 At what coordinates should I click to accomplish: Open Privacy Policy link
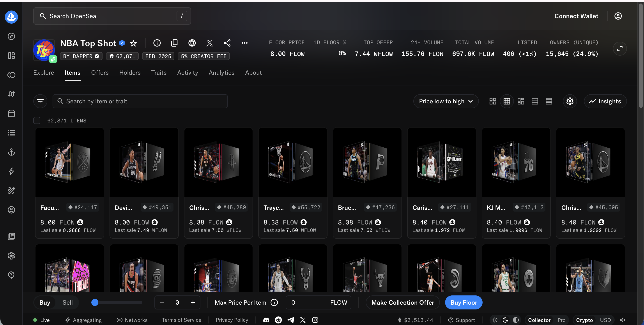[232, 320]
